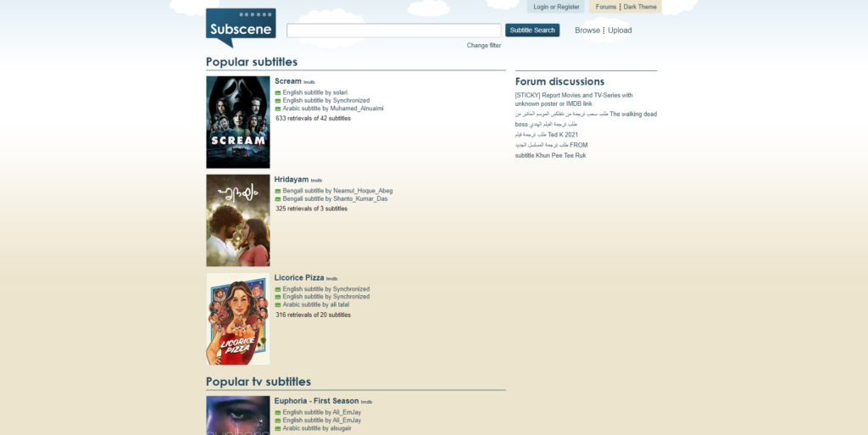This screenshot has width=868, height=435.
Task: Open the Hridayam poster thumbnail
Action: [238, 220]
